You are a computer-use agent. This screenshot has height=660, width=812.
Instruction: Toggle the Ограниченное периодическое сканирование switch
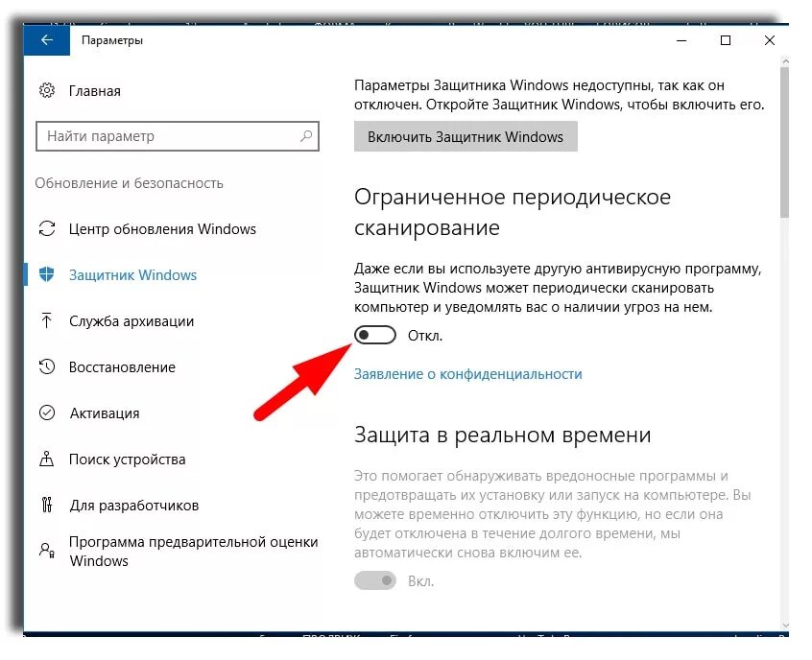(375, 335)
